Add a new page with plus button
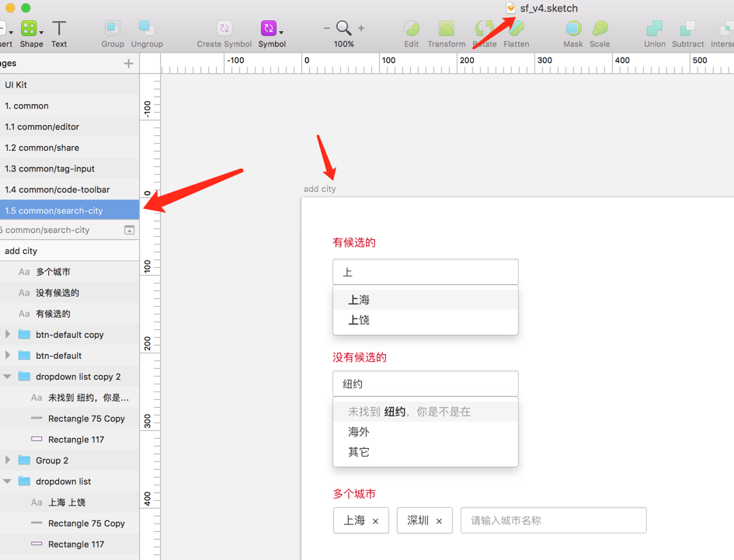The height and width of the screenshot is (560, 734). coord(128,64)
